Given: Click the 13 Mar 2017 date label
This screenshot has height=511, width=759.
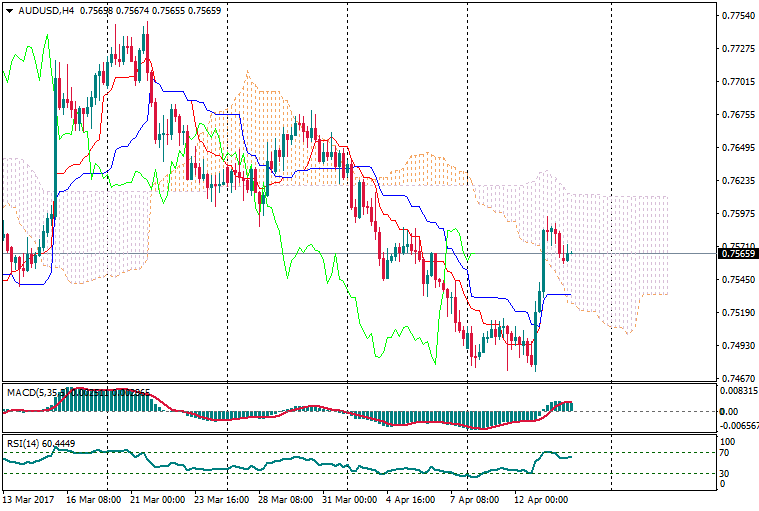Looking at the screenshot, I should [30, 498].
